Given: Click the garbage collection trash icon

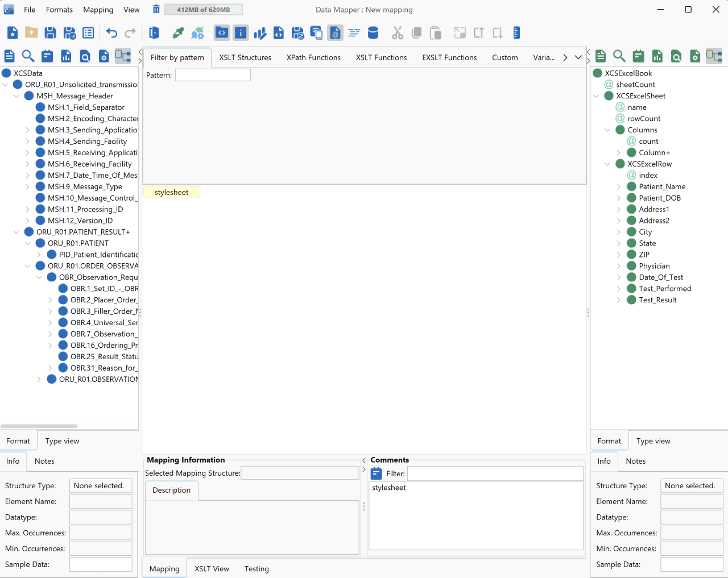Looking at the screenshot, I should [156, 9].
